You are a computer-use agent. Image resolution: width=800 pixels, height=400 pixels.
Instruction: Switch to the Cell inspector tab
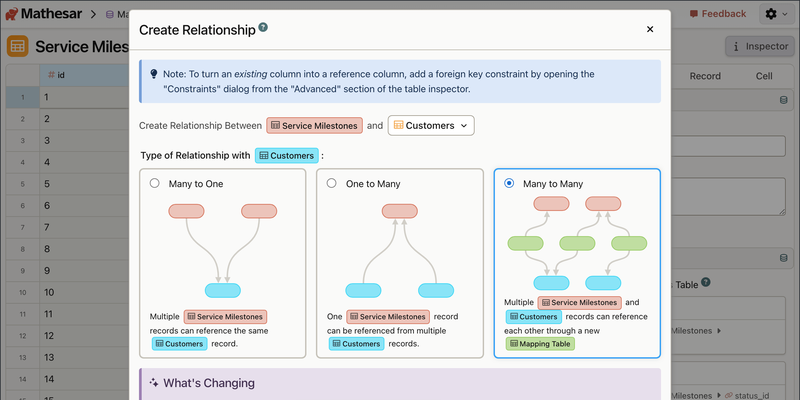point(764,76)
